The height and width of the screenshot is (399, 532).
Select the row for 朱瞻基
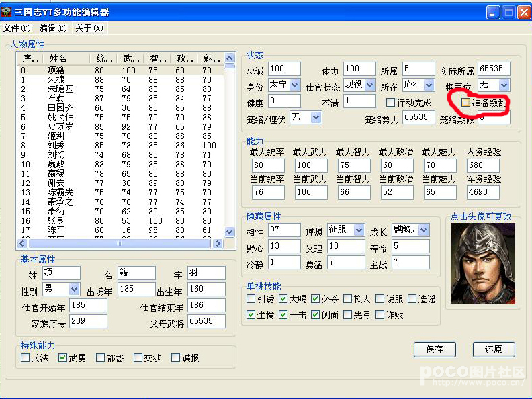point(120,89)
